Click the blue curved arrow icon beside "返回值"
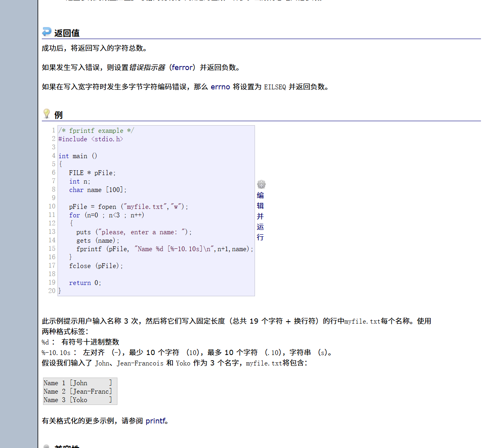Viewport: 485px width, 448px height. click(47, 32)
